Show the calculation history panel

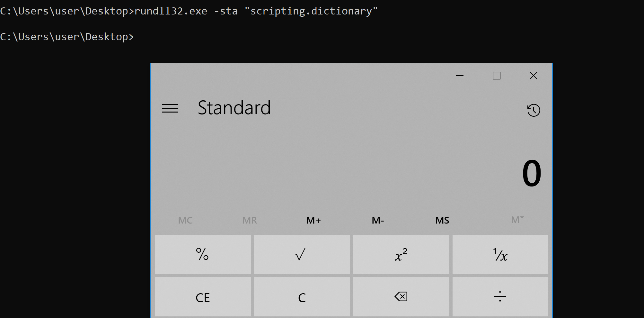[x=534, y=110]
